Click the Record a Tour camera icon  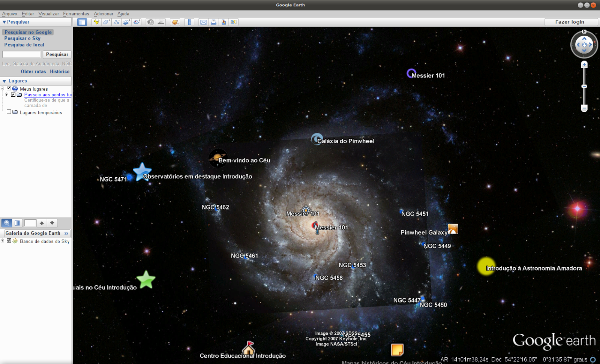[137, 22]
